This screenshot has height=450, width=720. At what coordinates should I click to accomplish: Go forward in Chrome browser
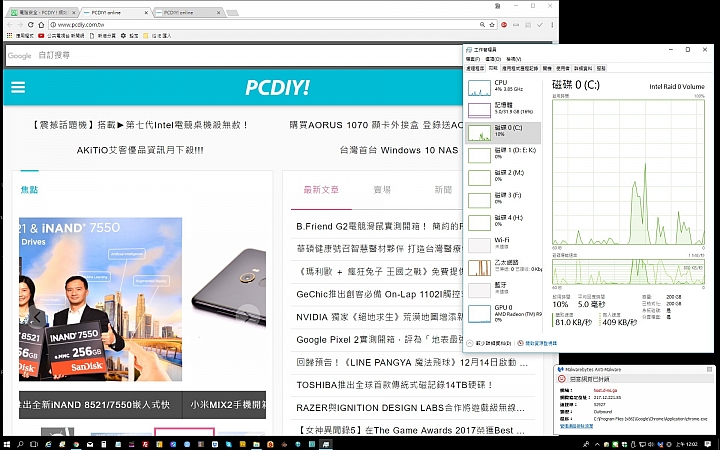(20, 25)
